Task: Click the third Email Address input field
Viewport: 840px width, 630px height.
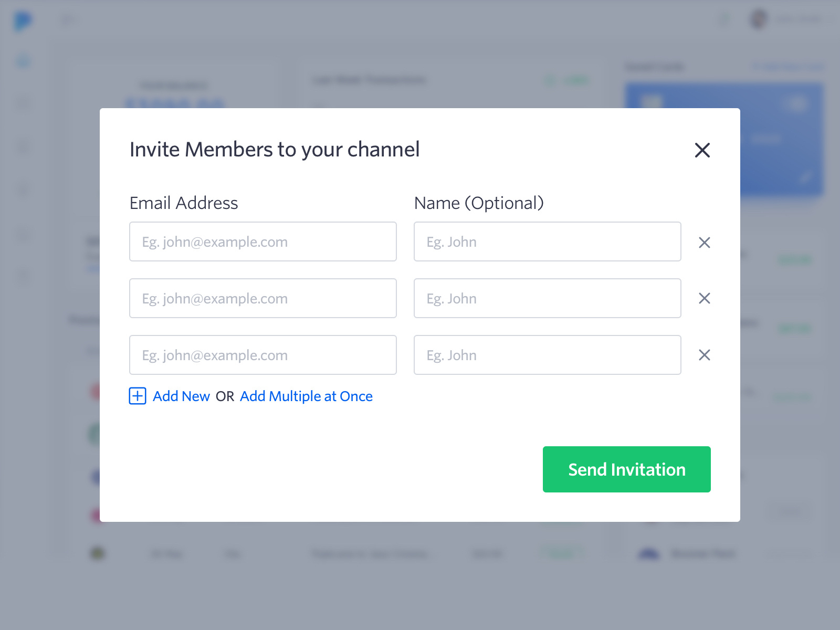Action: tap(262, 355)
